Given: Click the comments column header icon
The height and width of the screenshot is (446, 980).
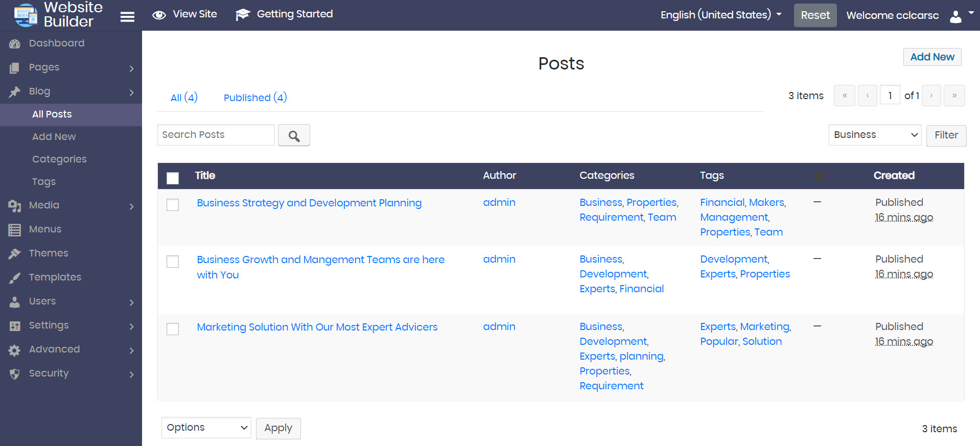Looking at the screenshot, I should 819,176.
